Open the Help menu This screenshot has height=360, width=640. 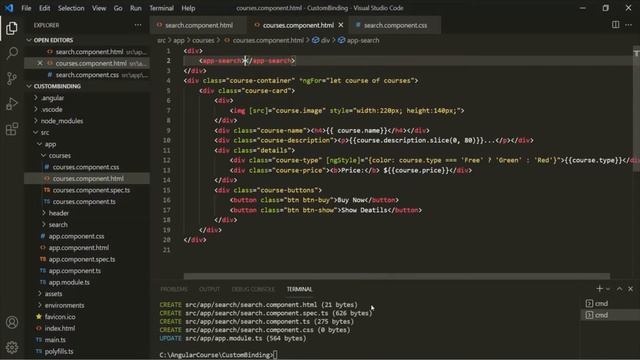click(188, 8)
